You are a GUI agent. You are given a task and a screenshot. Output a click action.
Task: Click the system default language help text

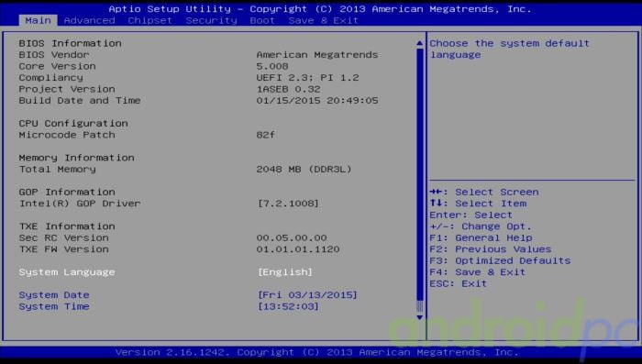click(x=510, y=50)
